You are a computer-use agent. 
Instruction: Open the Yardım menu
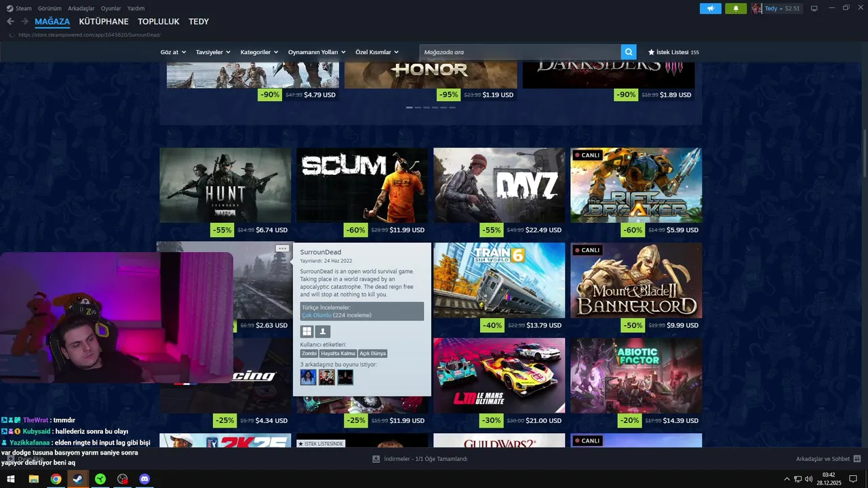[136, 8]
